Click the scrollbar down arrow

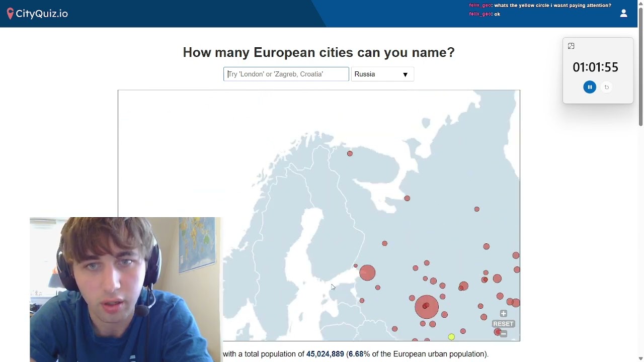640,358
